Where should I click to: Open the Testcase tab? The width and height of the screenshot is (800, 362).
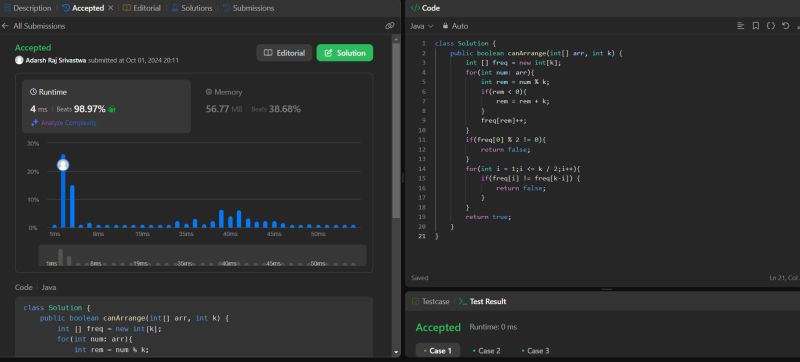pos(431,301)
